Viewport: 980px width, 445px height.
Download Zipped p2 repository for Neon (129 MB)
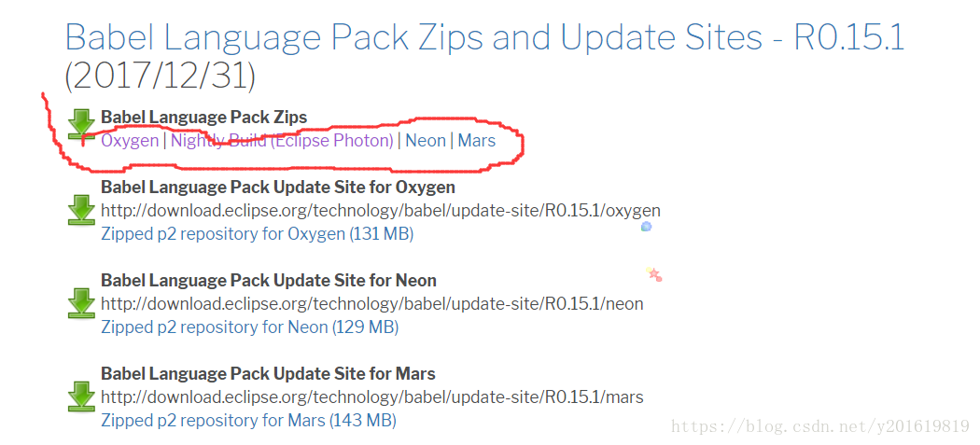click(x=249, y=327)
